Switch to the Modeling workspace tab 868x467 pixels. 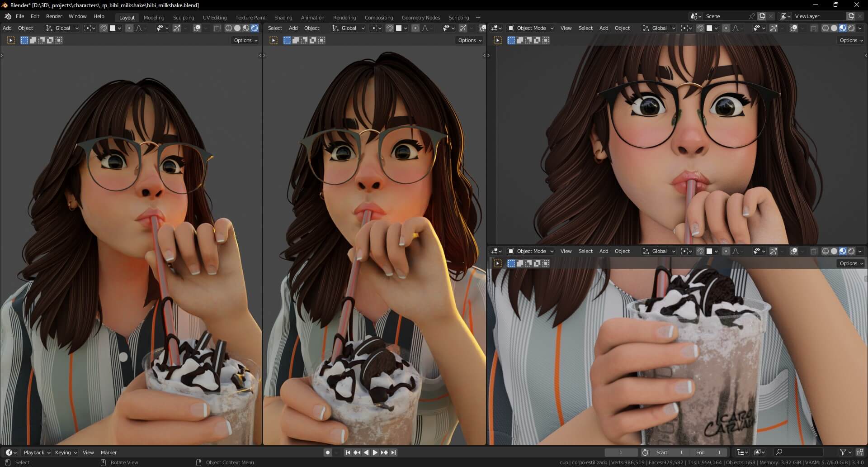[x=154, y=18]
